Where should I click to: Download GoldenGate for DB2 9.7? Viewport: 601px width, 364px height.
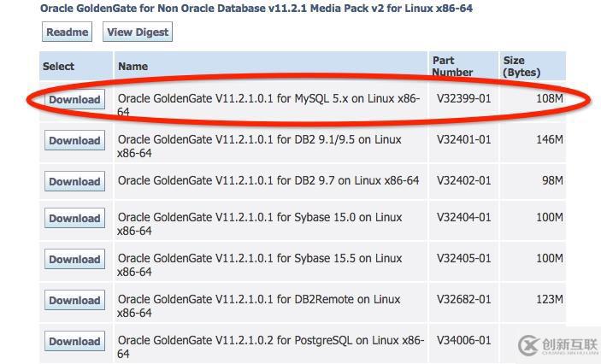pos(74,181)
